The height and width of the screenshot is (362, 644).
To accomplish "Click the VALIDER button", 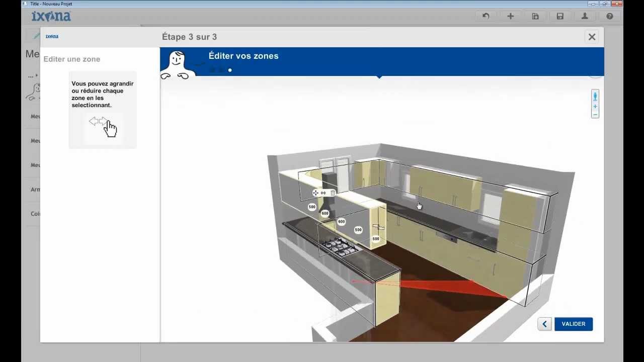I will (574, 324).
